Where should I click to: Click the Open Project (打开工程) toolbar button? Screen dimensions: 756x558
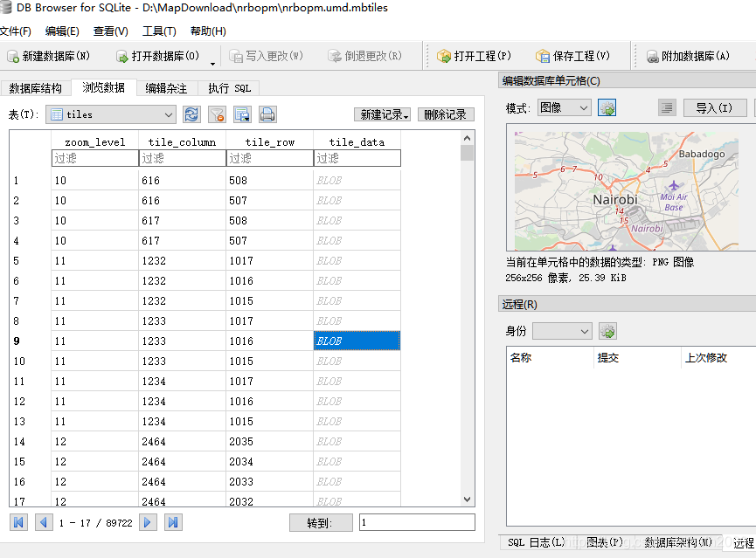474,57
